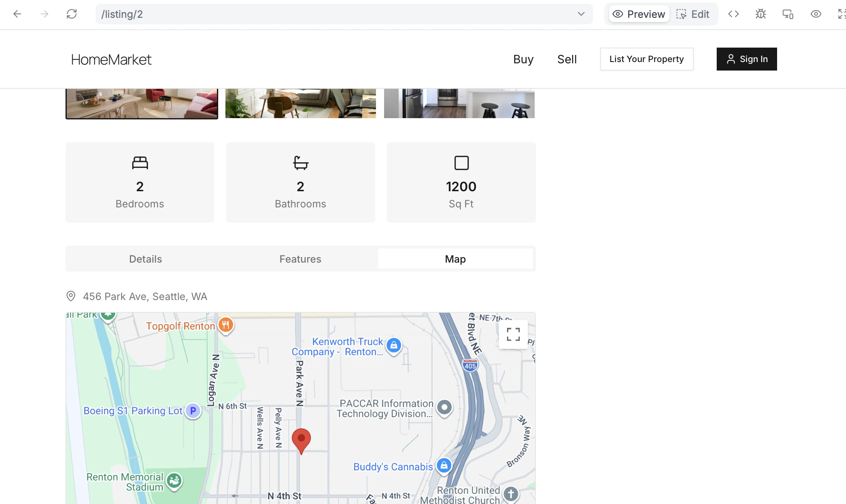Click the browser back arrow

point(17,14)
